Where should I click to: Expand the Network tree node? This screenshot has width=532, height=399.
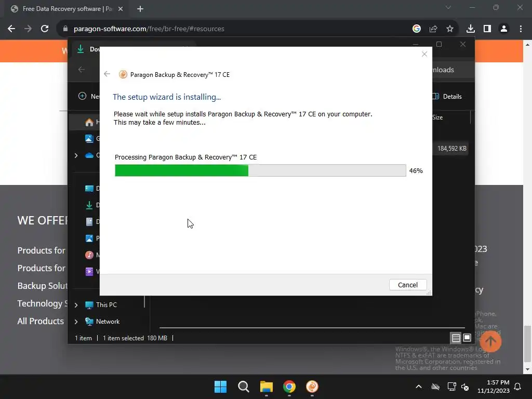(76, 321)
